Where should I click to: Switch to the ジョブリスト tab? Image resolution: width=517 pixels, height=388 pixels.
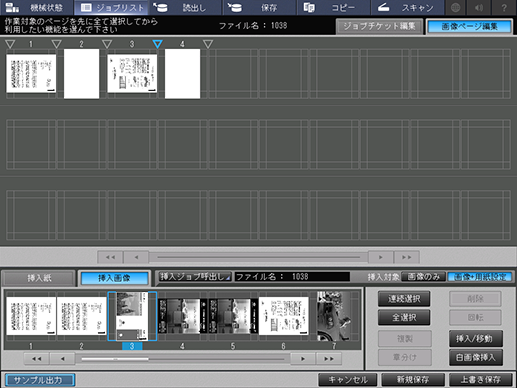(x=111, y=7)
